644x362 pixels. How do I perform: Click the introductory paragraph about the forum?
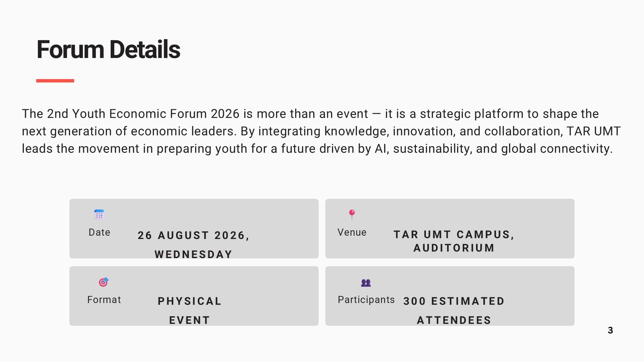click(321, 131)
